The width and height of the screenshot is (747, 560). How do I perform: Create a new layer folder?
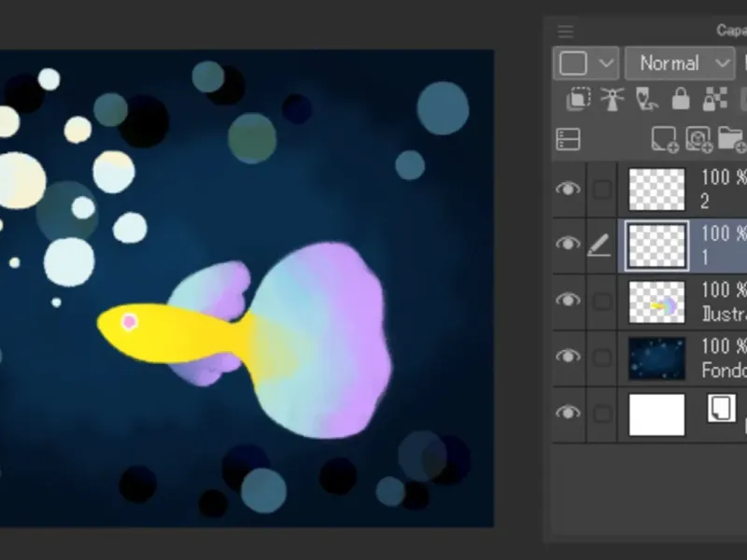coord(732,139)
